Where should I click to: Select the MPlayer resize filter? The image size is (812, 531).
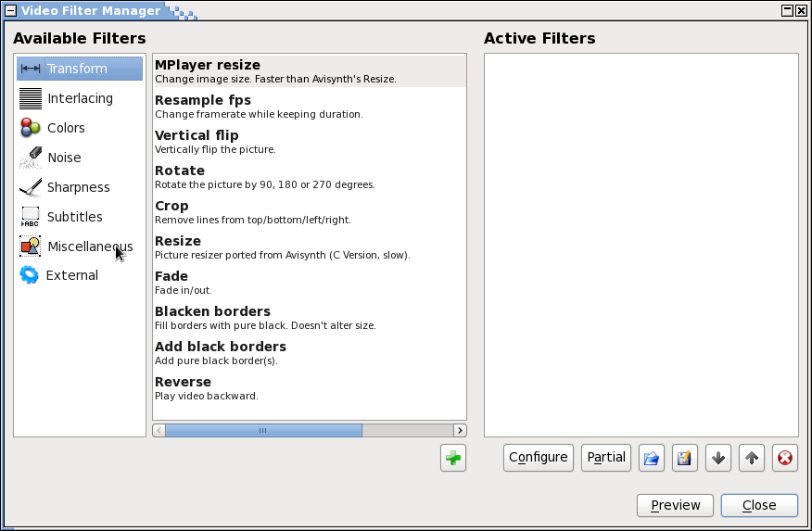tap(310, 71)
